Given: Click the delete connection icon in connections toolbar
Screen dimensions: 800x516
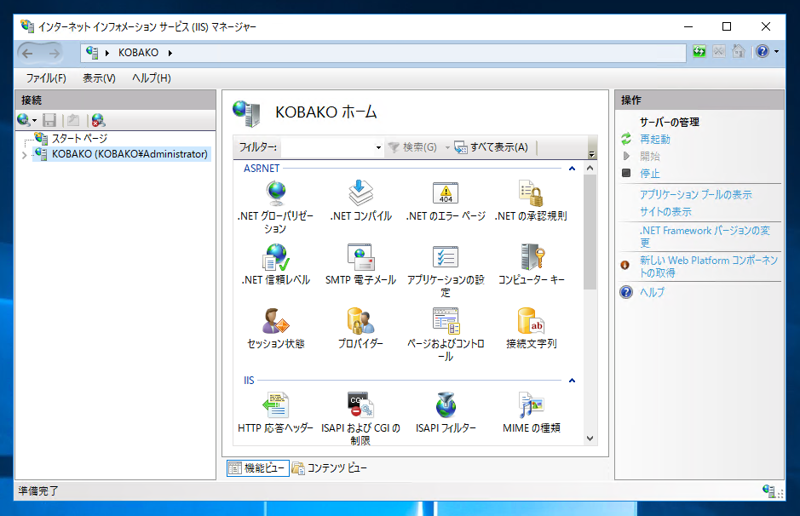Looking at the screenshot, I should [x=98, y=120].
